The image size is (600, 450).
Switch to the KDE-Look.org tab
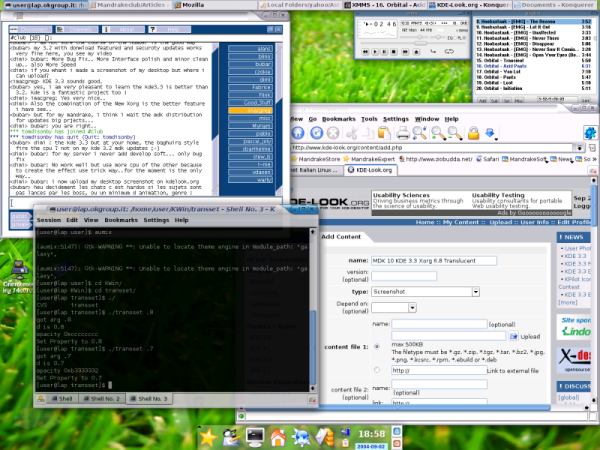(370, 170)
